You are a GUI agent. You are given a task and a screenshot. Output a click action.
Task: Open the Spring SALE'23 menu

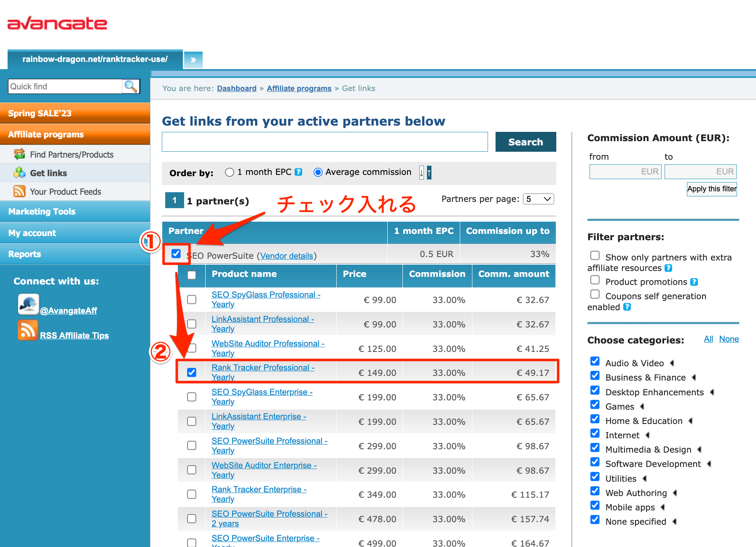click(x=75, y=113)
